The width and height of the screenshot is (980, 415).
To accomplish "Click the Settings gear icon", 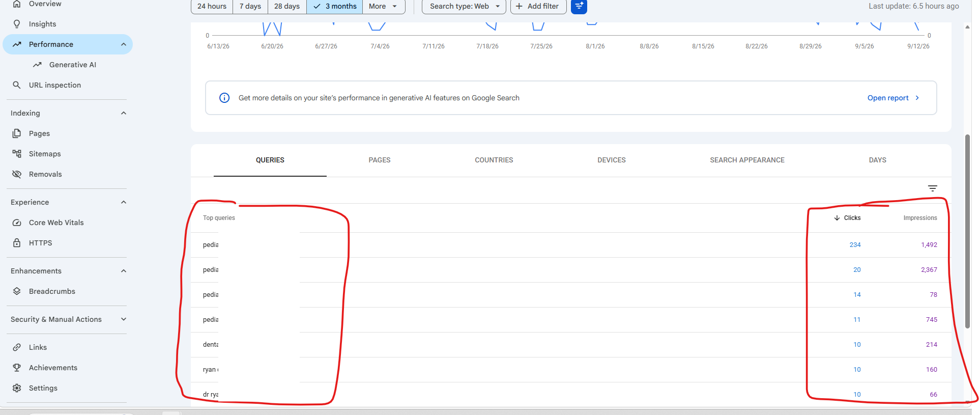I will [x=17, y=388].
